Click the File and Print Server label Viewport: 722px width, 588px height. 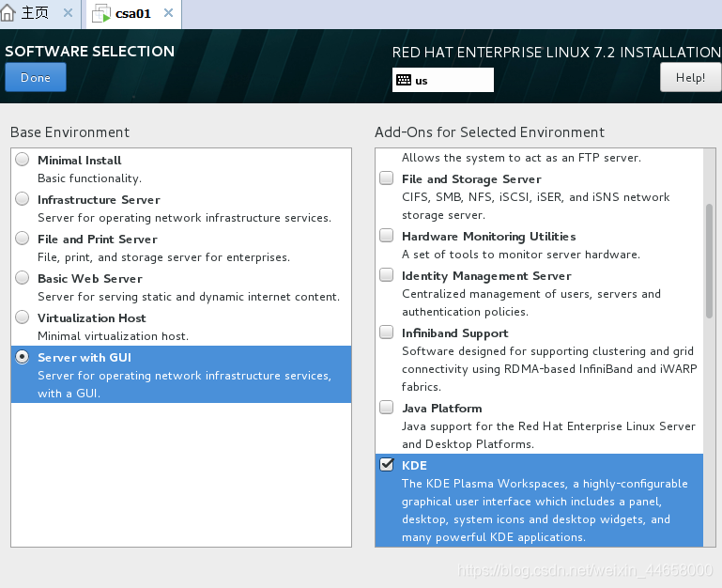[x=97, y=240]
